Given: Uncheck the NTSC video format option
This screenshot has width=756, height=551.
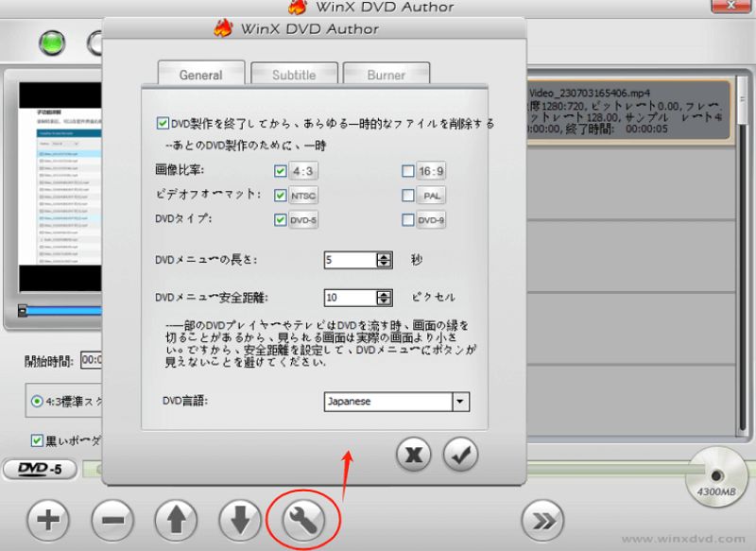Looking at the screenshot, I should 279,196.
